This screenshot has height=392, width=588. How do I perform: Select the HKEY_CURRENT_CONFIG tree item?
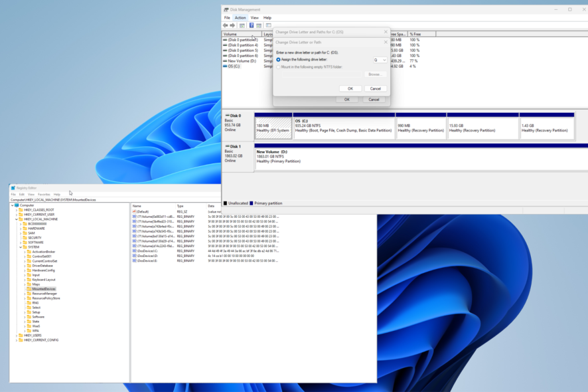click(41, 340)
